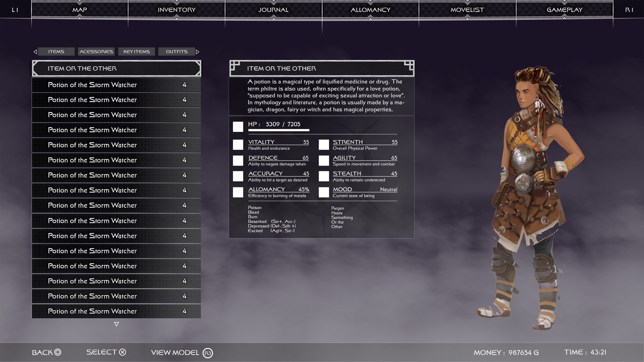Click the ALLOMANCY 45% value

coord(304,189)
